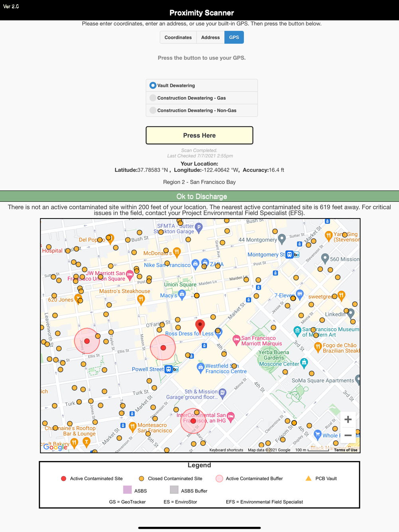Click the Union Square map label
Viewport: 399px width, 532px height.
[x=180, y=285]
